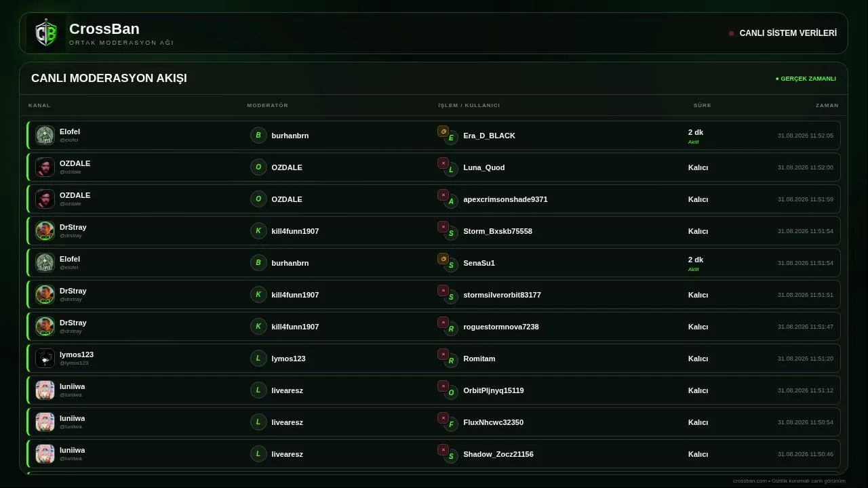Click the CrossBan shield logo
Image resolution: width=868 pixels, height=488 pixels.
point(46,33)
